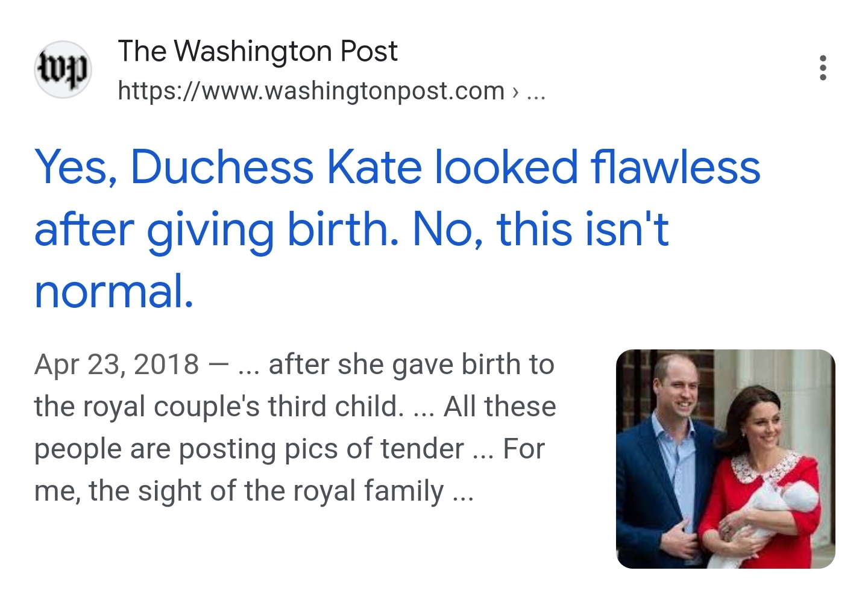Screen dimensions: 868x591
Task: Click the word 'flawless' in the headline
Action: click(x=675, y=167)
